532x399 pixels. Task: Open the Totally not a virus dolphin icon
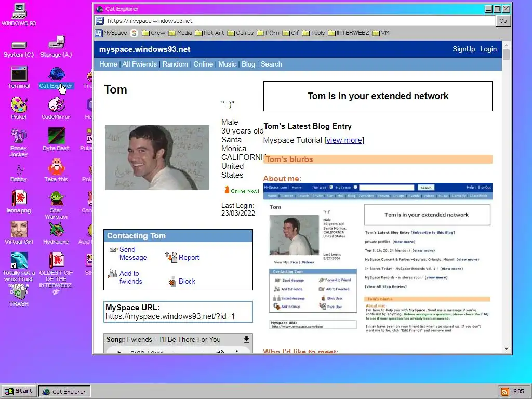(x=19, y=260)
